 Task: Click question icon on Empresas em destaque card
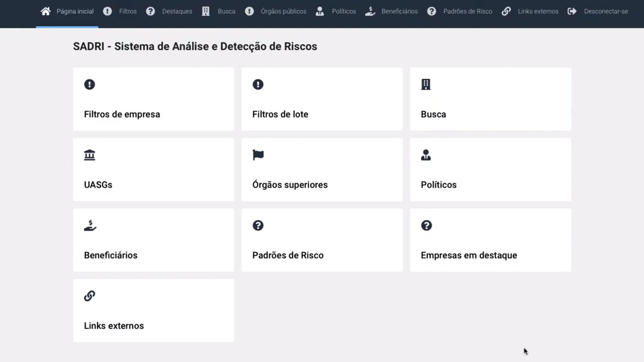[426, 225]
